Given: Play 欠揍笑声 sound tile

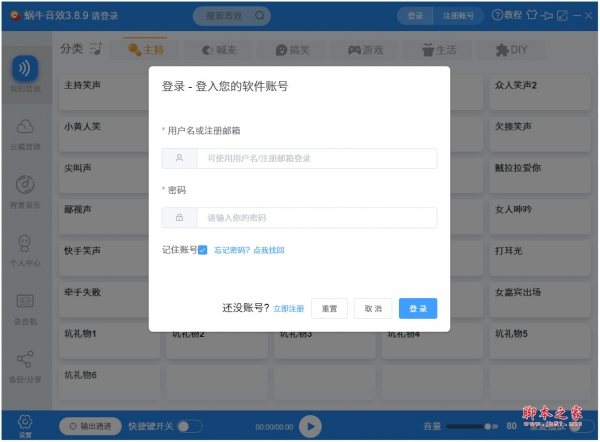Looking at the screenshot, I should tap(540, 134).
